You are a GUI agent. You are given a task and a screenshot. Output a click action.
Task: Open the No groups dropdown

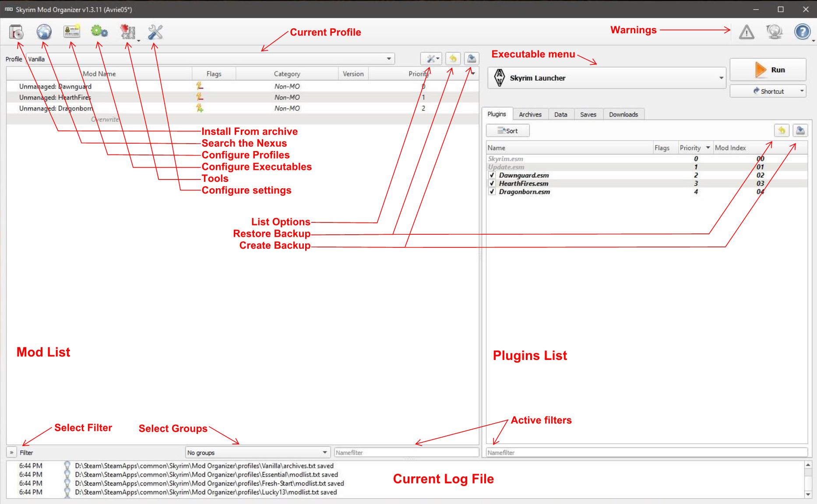click(257, 452)
